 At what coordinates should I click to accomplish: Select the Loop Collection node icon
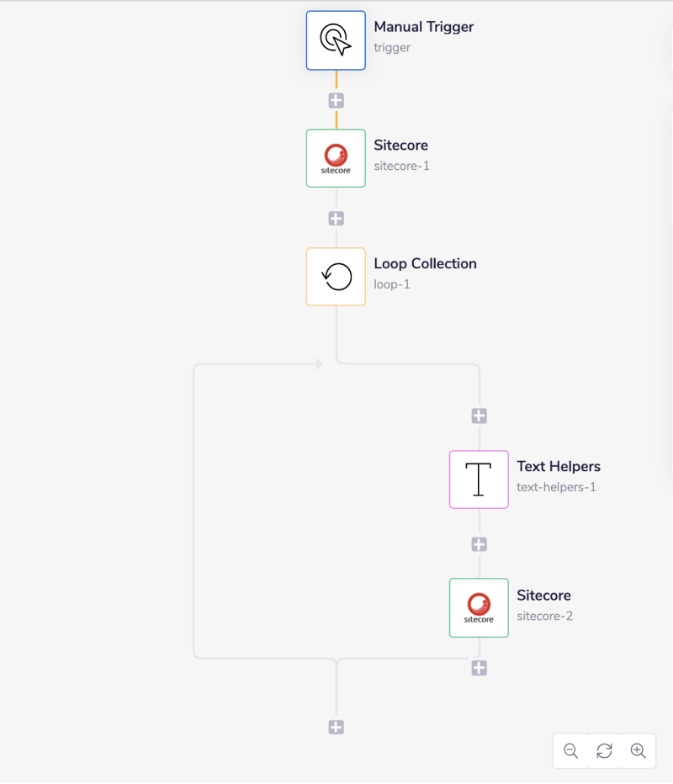tap(336, 276)
